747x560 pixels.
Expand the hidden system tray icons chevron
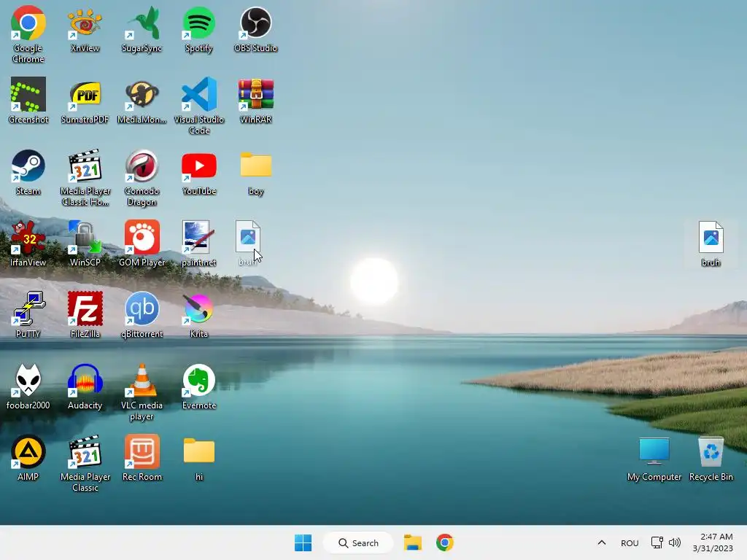point(602,542)
